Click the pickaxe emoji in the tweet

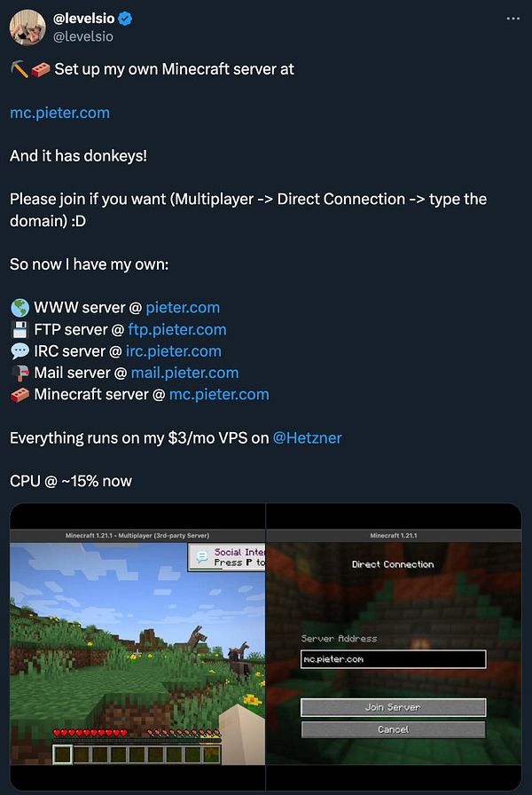[20, 69]
